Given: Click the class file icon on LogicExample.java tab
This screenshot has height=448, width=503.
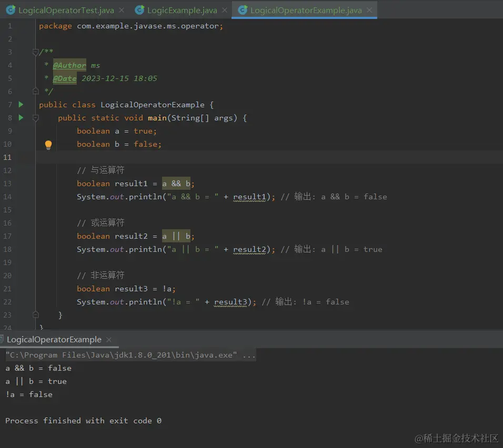Looking at the screenshot, I should (139, 10).
